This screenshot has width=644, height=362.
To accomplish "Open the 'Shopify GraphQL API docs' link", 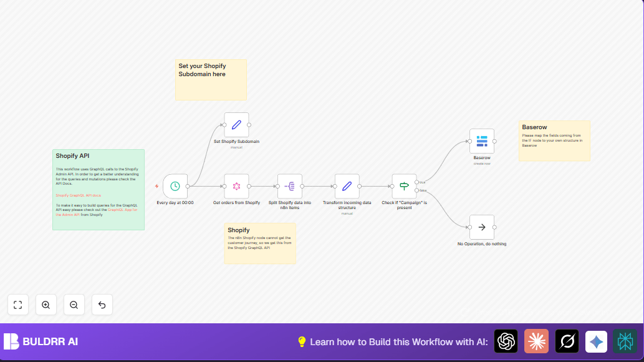I will (x=79, y=195).
